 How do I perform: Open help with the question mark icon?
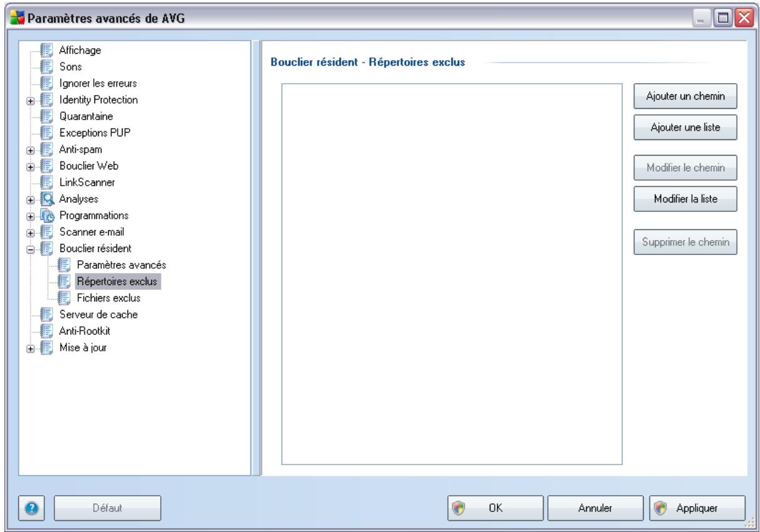(x=30, y=508)
